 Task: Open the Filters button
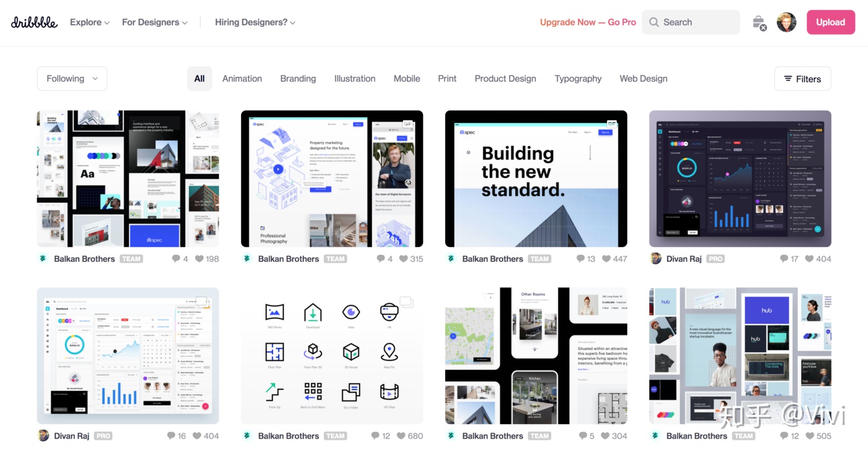[802, 79]
